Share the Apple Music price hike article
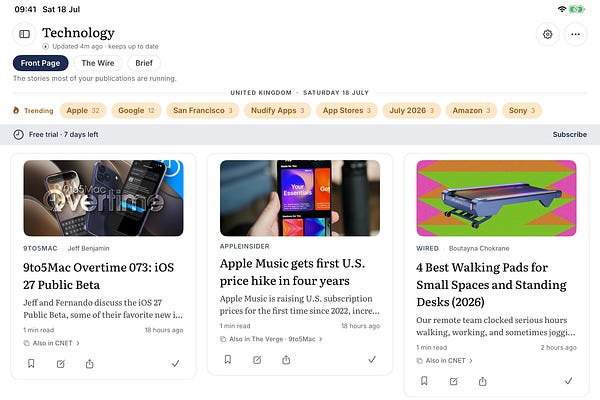600x400 pixels. (286, 359)
